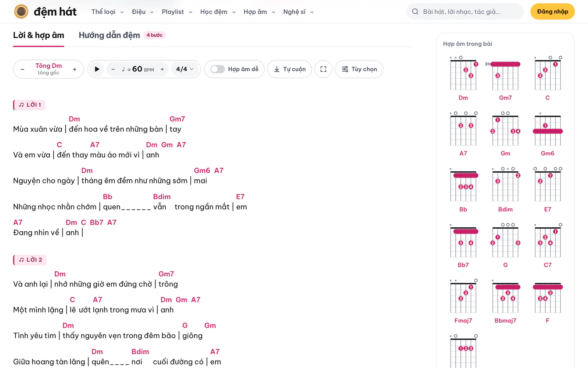Expand the Học đệm menu
The image size is (588, 368).
(218, 12)
